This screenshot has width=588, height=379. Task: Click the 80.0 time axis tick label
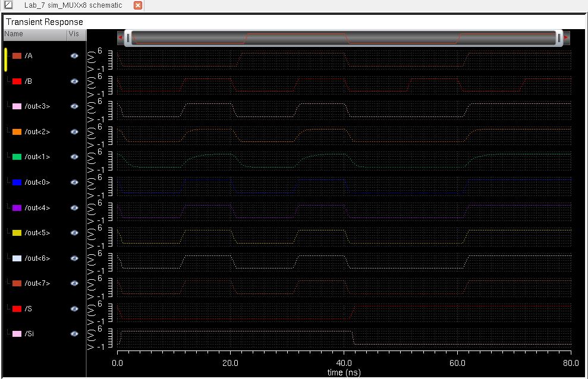coord(570,364)
